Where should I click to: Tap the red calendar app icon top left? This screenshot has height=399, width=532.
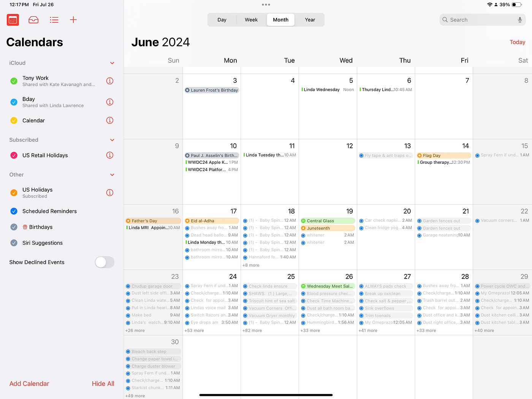[13, 20]
